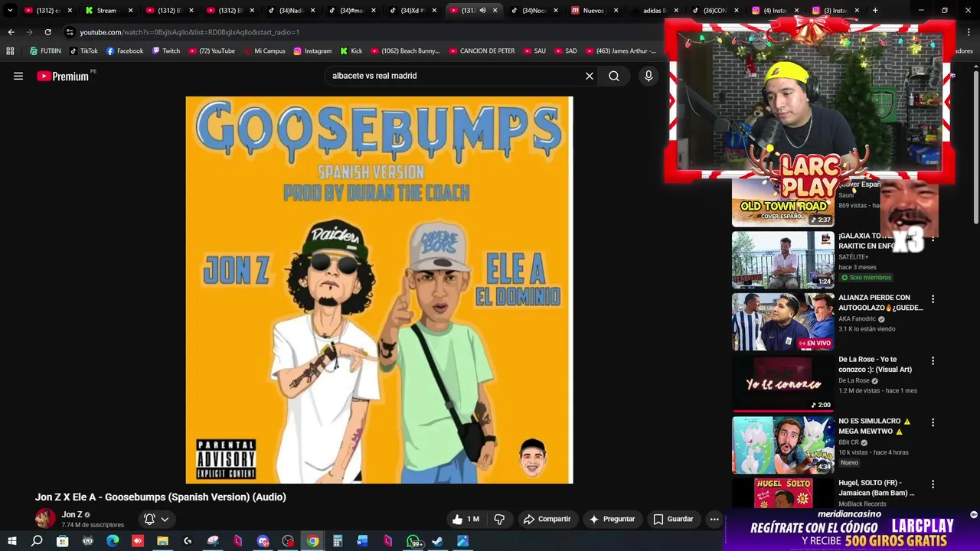Start voice search with microphone icon

[x=648, y=76]
